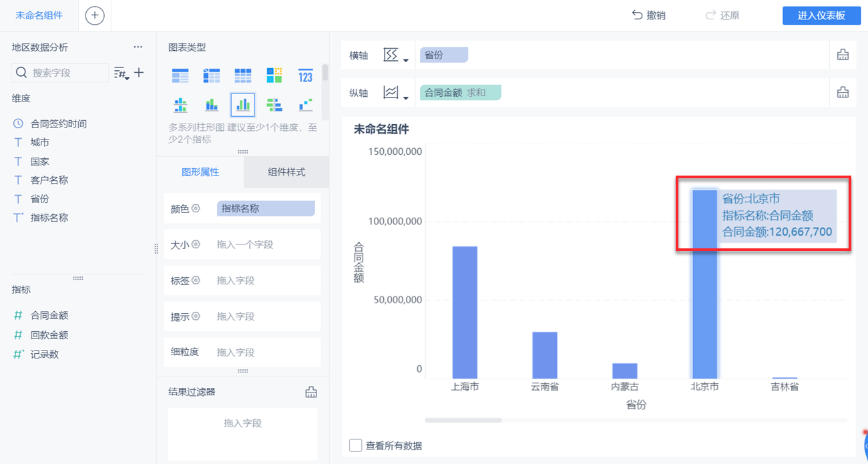The width and height of the screenshot is (868, 464).
Task: Enable 查看所有数据 checkbox
Action: (x=356, y=445)
